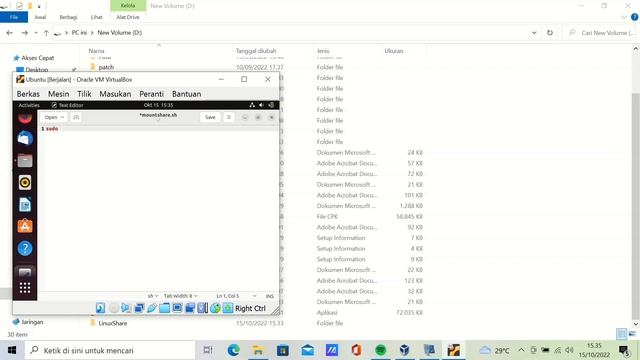Viewport: 640px width, 360px height.
Task: Open the File tab in Explorer
Action: coord(14,17)
